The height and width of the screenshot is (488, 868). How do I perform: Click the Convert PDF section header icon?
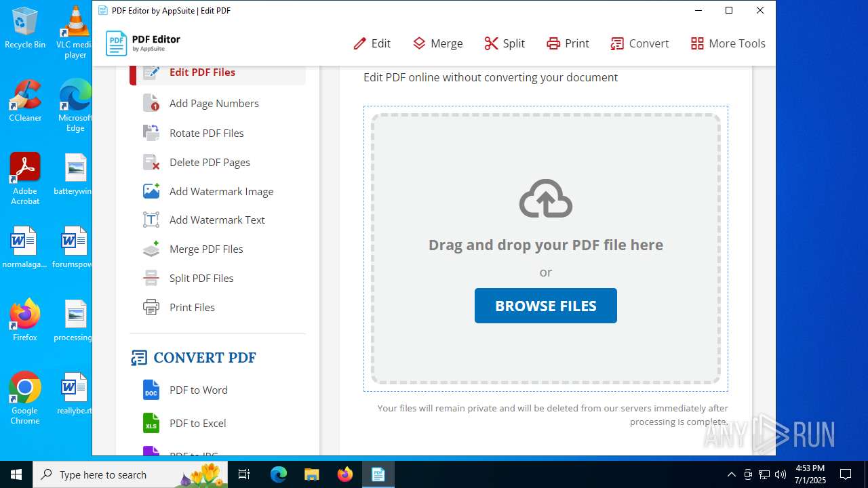139,358
